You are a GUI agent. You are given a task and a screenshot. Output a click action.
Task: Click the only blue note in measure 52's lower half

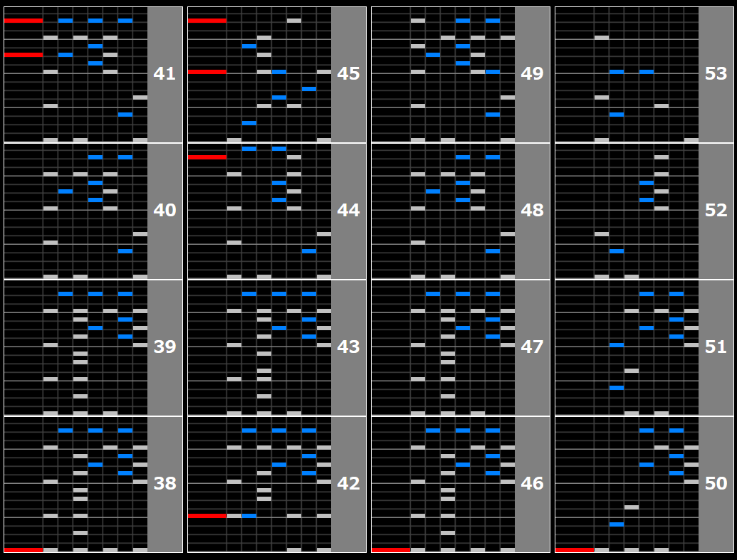[x=617, y=251]
